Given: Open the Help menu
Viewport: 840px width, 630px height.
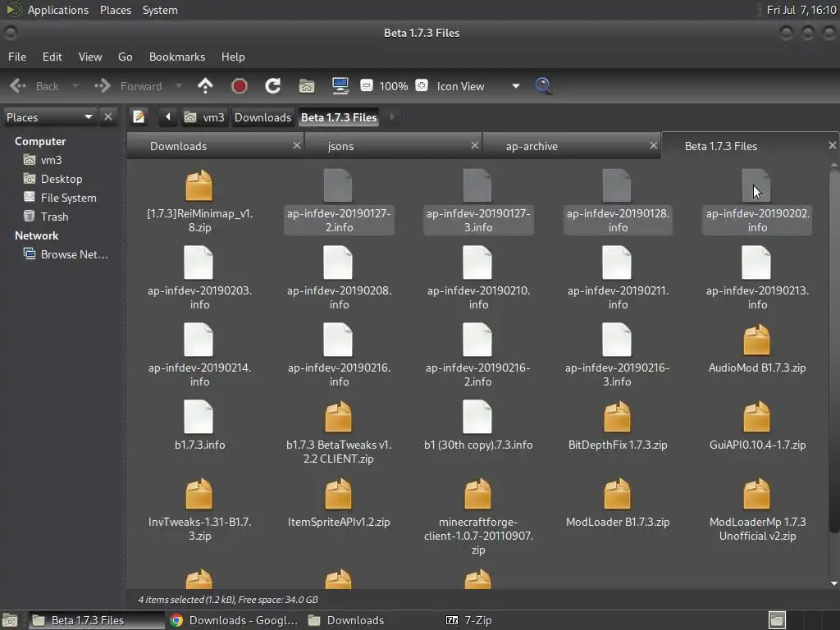Looking at the screenshot, I should tap(233, 57).
